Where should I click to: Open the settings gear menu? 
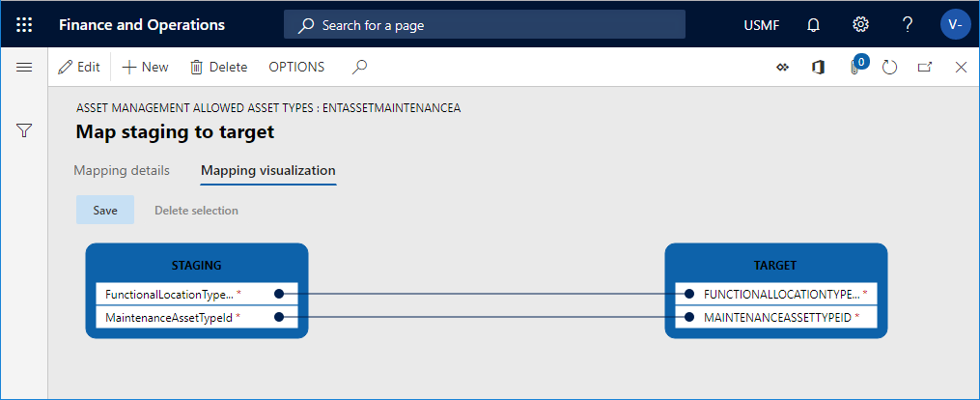[860, 24]
